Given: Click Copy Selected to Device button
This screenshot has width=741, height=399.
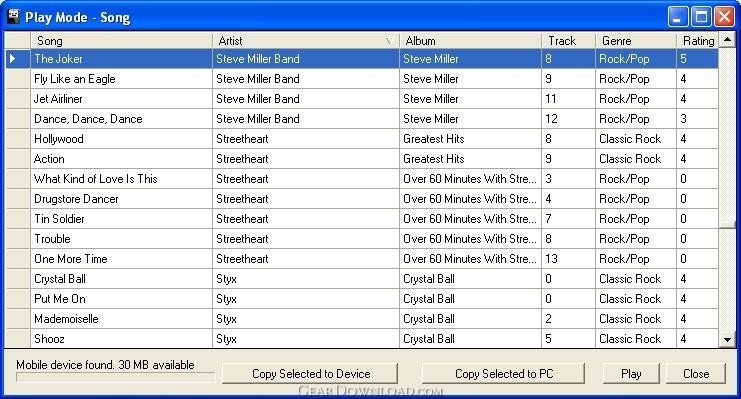Looking at the screenshot, I should click(x=310, y=373).
